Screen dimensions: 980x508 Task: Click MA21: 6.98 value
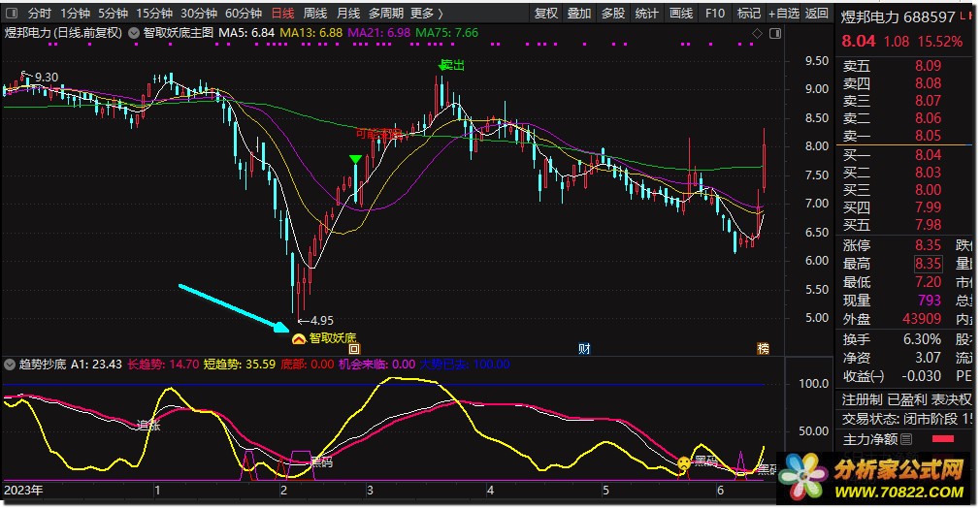(x=378, y=33)
